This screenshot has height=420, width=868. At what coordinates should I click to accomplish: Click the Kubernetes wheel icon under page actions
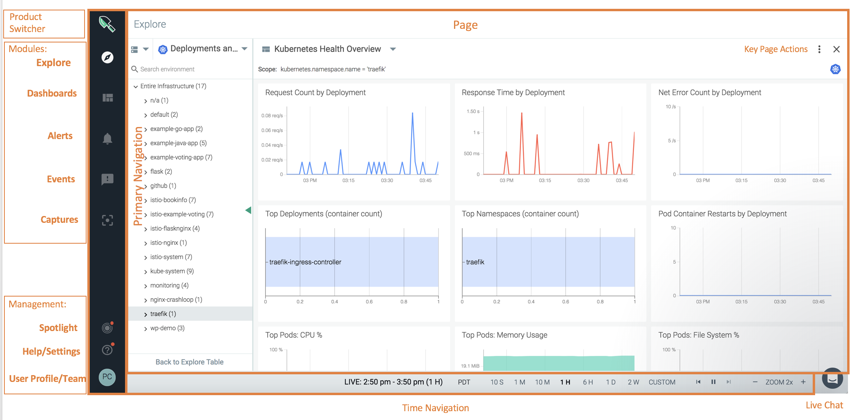[x=836, y=69]
